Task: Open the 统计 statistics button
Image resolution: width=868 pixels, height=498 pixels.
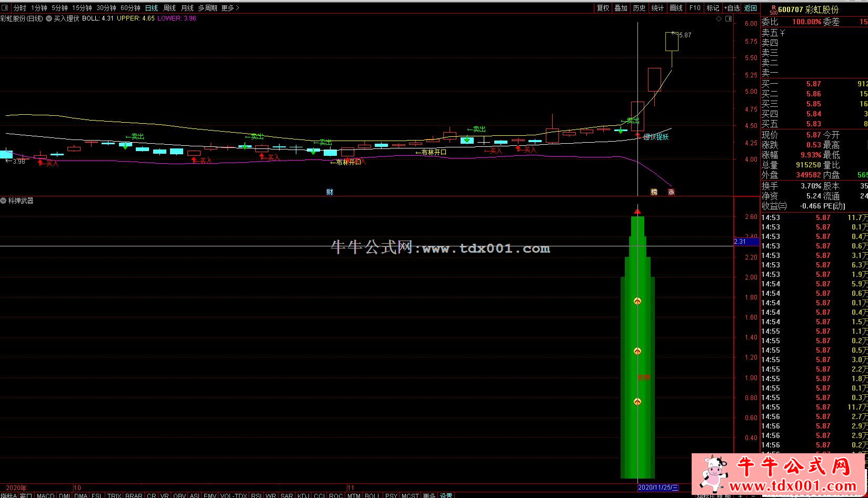Action: point(657,8)
